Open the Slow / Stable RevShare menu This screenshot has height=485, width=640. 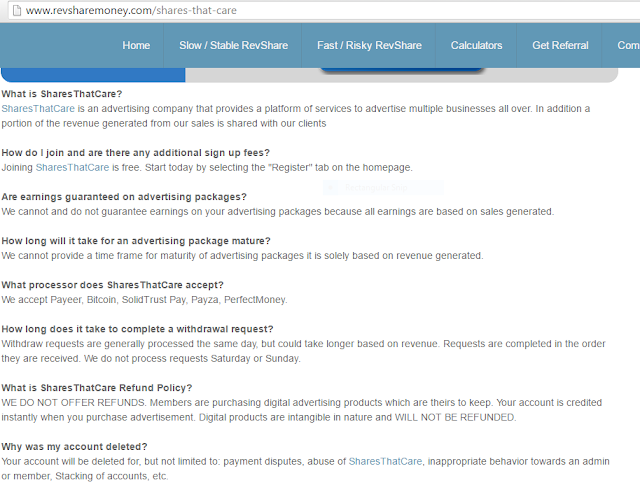(x=233, y=45)
